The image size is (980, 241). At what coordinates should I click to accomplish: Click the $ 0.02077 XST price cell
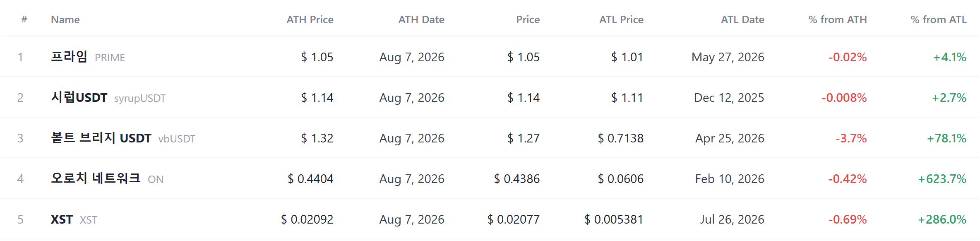pos(514,219)
